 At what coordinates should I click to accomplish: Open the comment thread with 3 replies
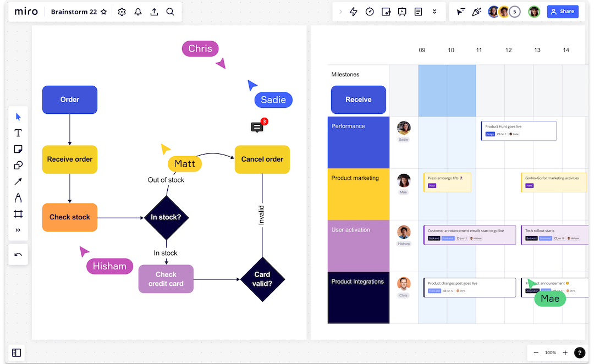point(257,128)
